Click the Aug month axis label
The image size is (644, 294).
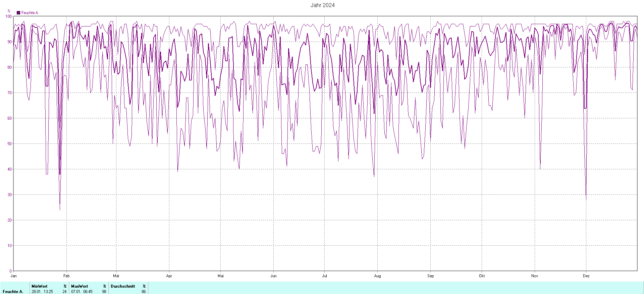click(377, 276)
